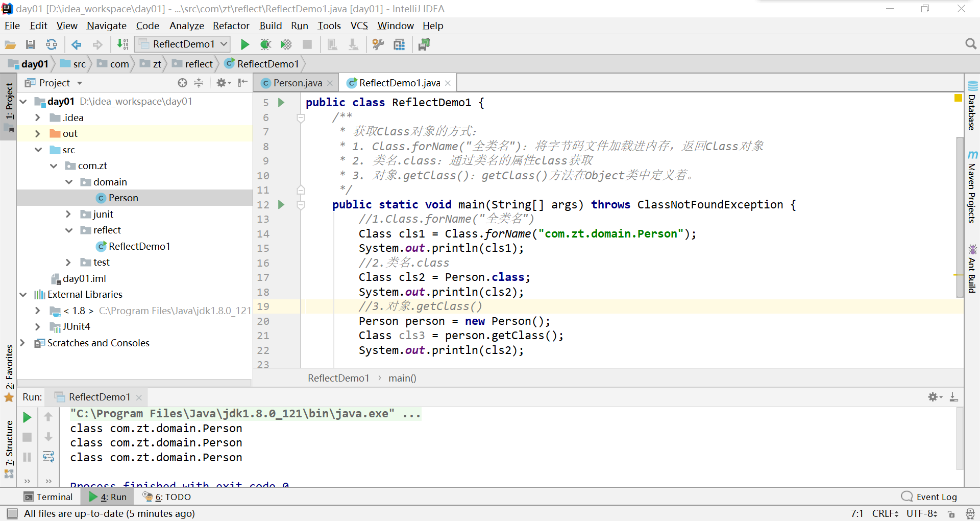Viewport: 980px width, 521px height.
Task: Toggle file read-only lock in status bar
Action: click(951, 514)
